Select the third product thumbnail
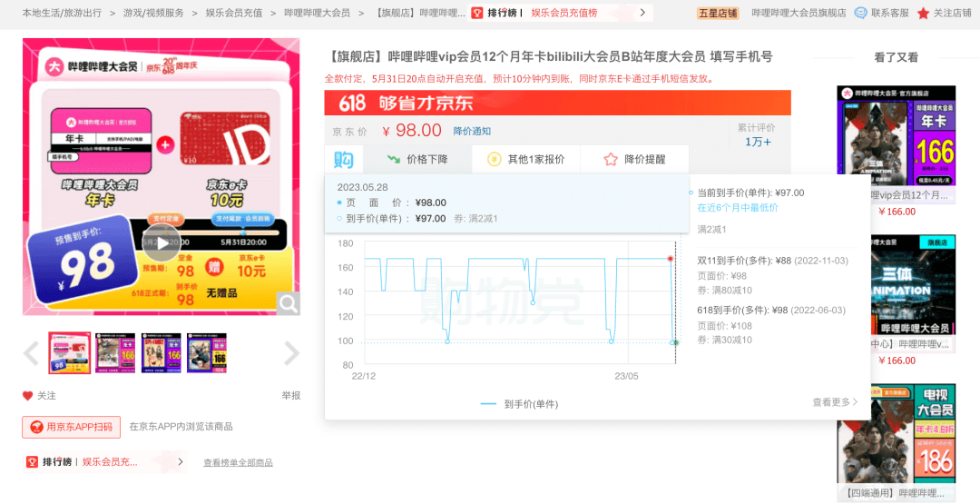980x504 pixels. click(x=162, y=352)
